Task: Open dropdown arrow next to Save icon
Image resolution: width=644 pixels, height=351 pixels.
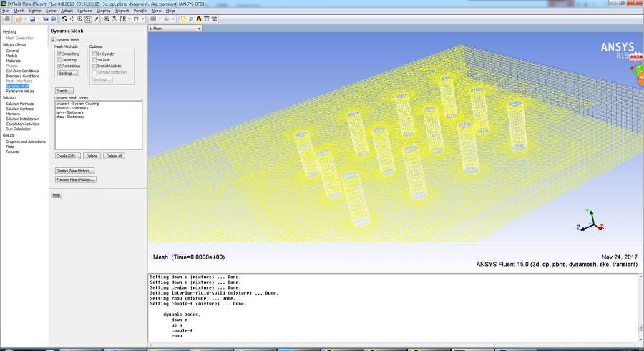Action: [39, 19]
